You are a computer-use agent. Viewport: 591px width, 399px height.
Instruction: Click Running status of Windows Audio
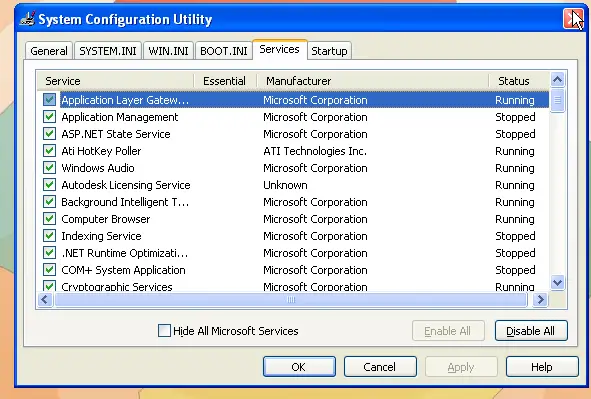[515, 168]
